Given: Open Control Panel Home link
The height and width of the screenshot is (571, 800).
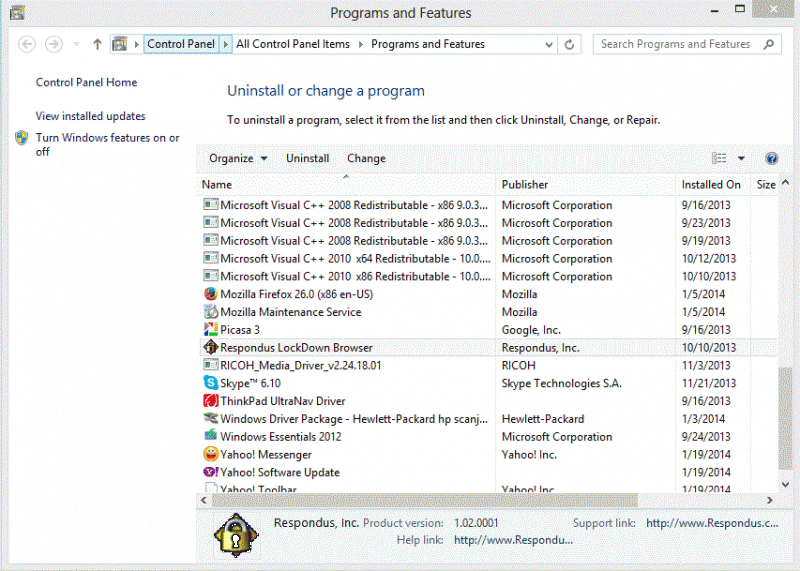Looking at the screenshot, I should pos(86,82).
